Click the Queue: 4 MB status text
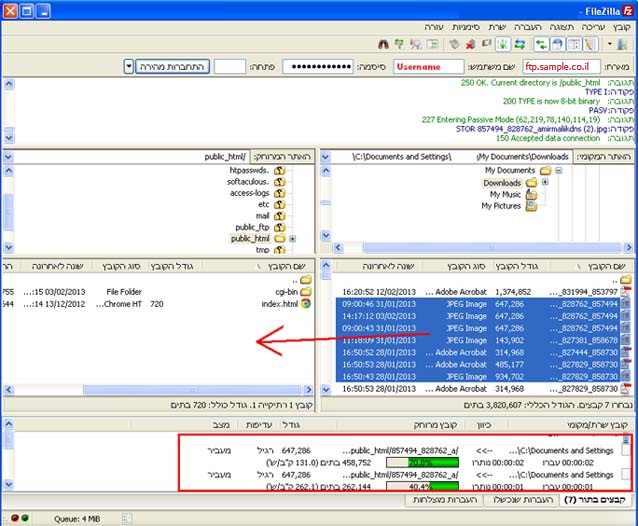The height and width of the screenshot is (526, 638). pos(77,519)
